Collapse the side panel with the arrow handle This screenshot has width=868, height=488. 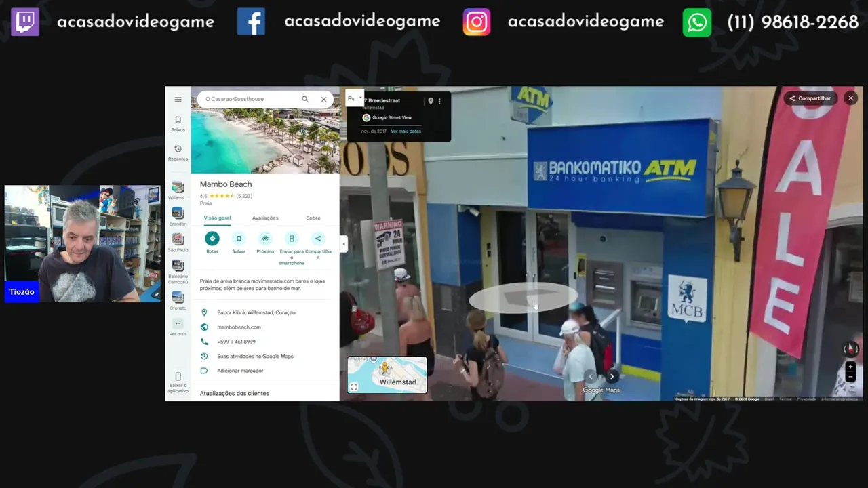(x=344, y=244)
